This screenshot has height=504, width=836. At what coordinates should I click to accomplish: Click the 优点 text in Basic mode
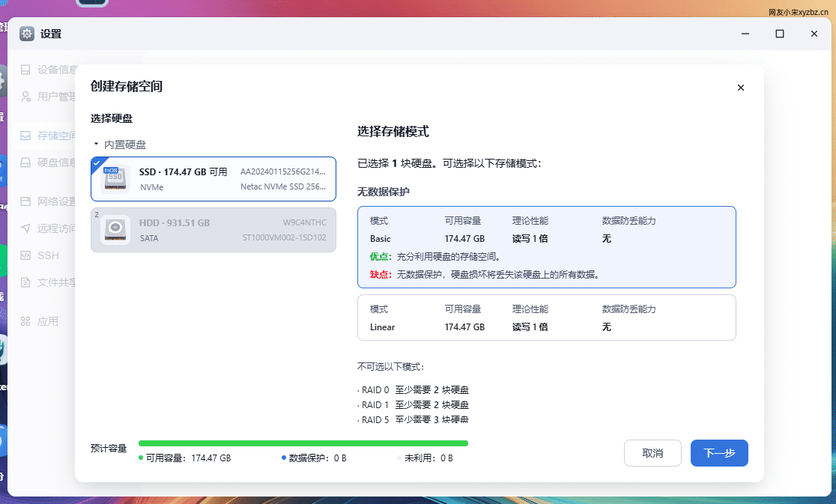tap(435, 257)
